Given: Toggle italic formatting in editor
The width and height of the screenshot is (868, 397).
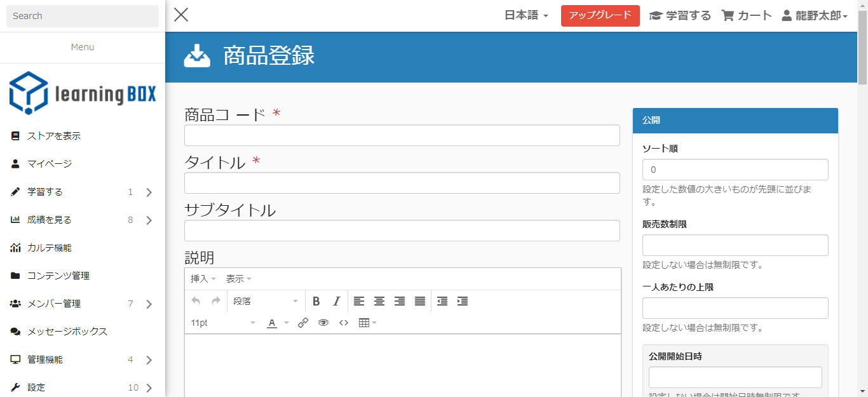Looking at the screenshot, I should 337,301.
